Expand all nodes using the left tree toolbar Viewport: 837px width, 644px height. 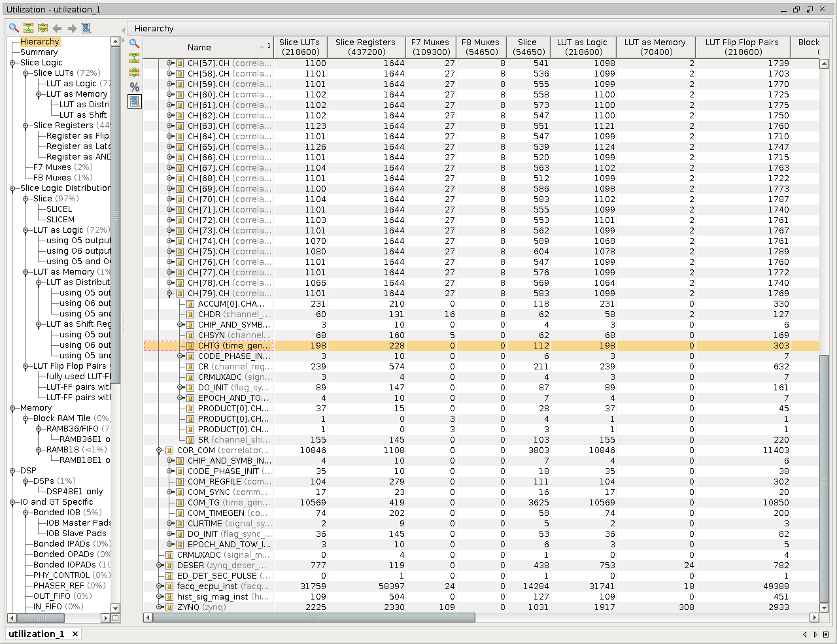tap(43, 28)
